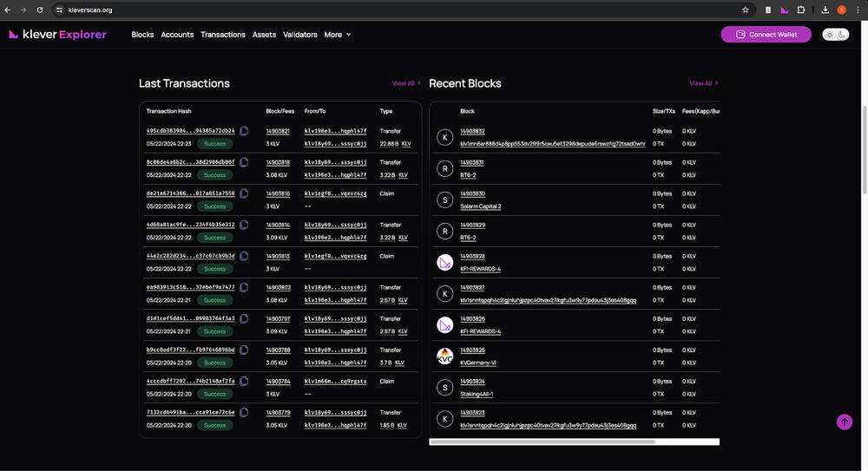Open Chrome three-dot menu
Image resolution: width=868 pixels, height=471 pixels.
[x=858, y=10]
